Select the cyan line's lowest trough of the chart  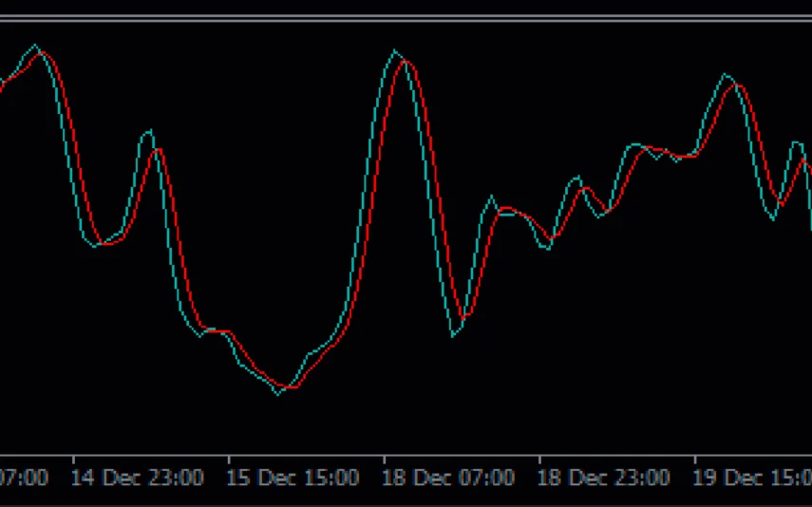pyautogui.click(x=278, y=393)
